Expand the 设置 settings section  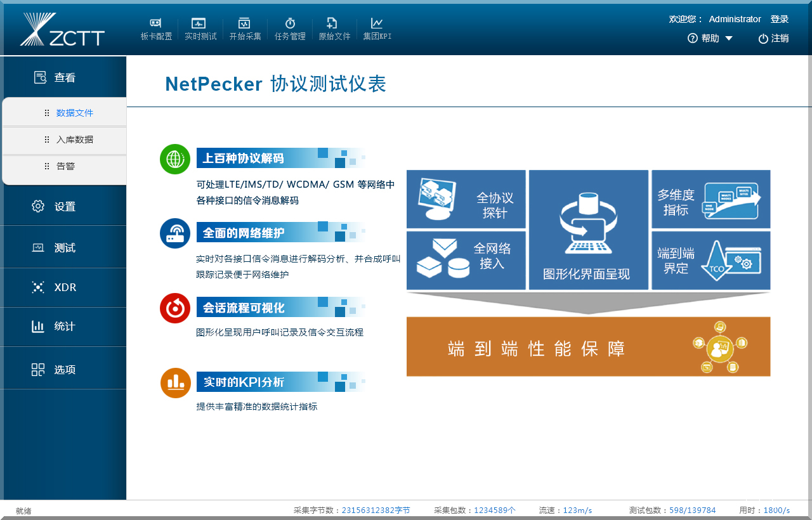[63, 206]
